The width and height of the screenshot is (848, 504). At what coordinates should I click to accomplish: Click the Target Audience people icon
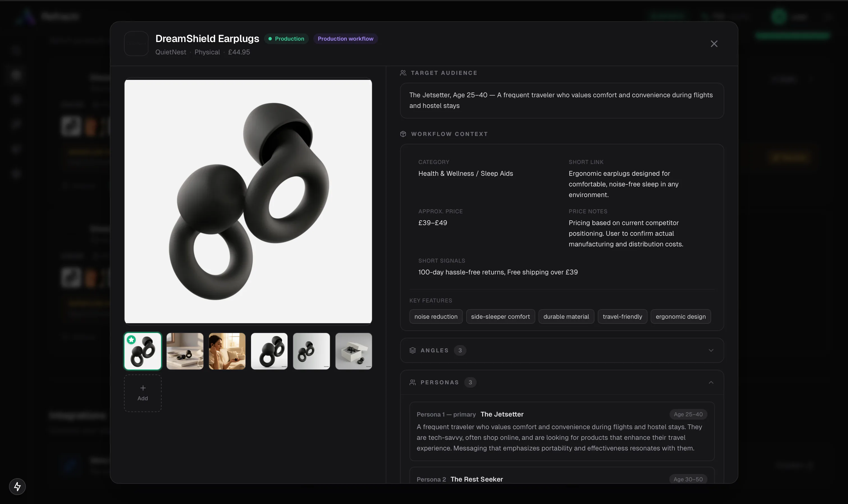click(x=403, y=73)
